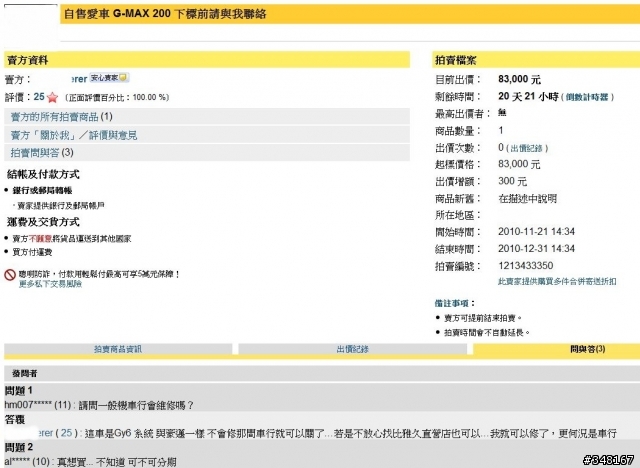Click 運費及交貨方式 heading
Image resolution: width=640 pixels, height=468 pixels.
tap(43, 222)
